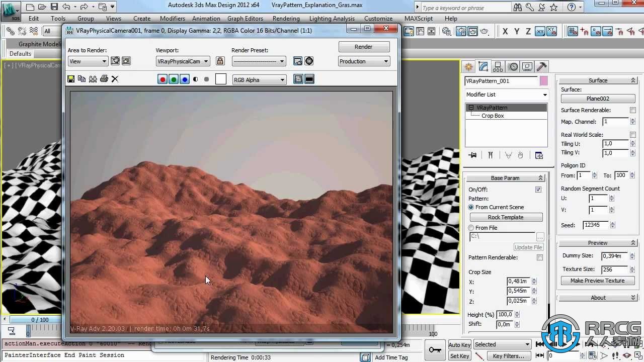The height and width of the screenshot is (362, 644).
Task: Enable the Surface Renderable checkbox
Action: coord(633,110)
